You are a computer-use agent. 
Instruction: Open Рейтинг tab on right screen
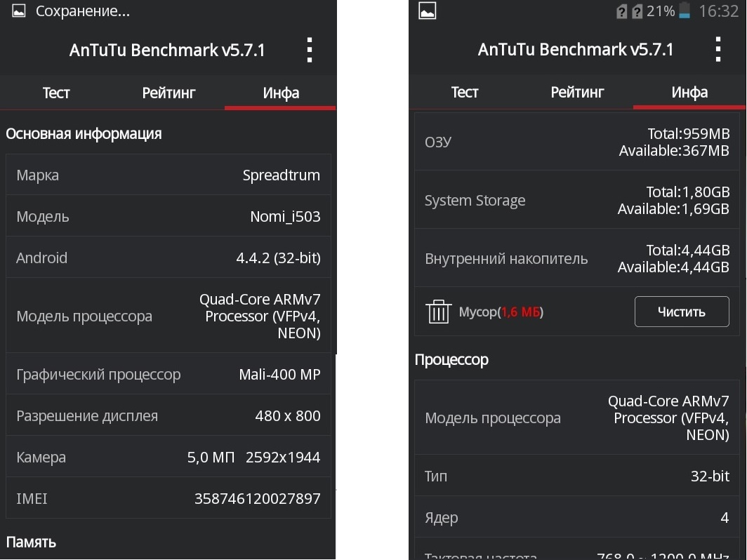pos(577,92)
